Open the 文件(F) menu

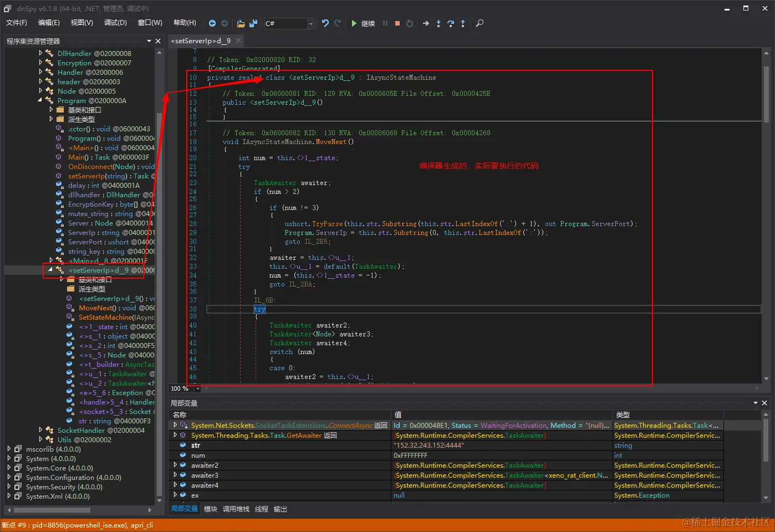click(x=17, y=23)
